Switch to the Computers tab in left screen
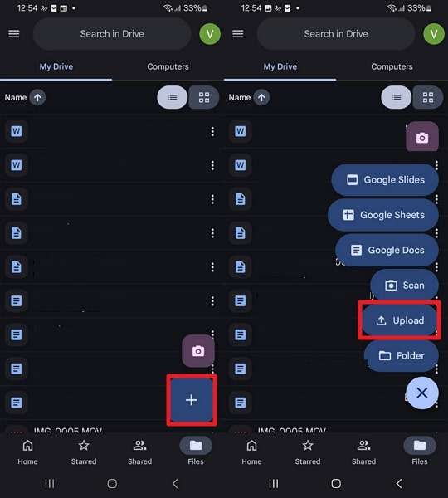The image size is (448, 498). pyautogui.click(x=168, y=66)
